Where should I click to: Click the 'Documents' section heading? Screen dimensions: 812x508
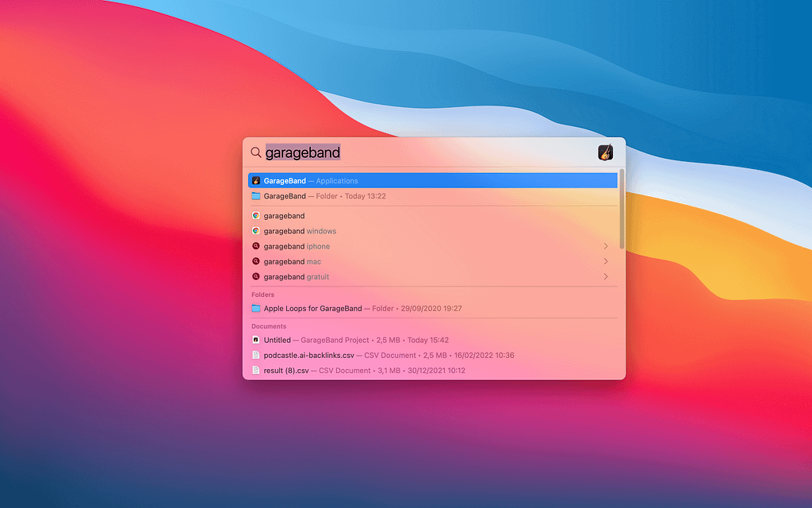[x=269, y=326]
